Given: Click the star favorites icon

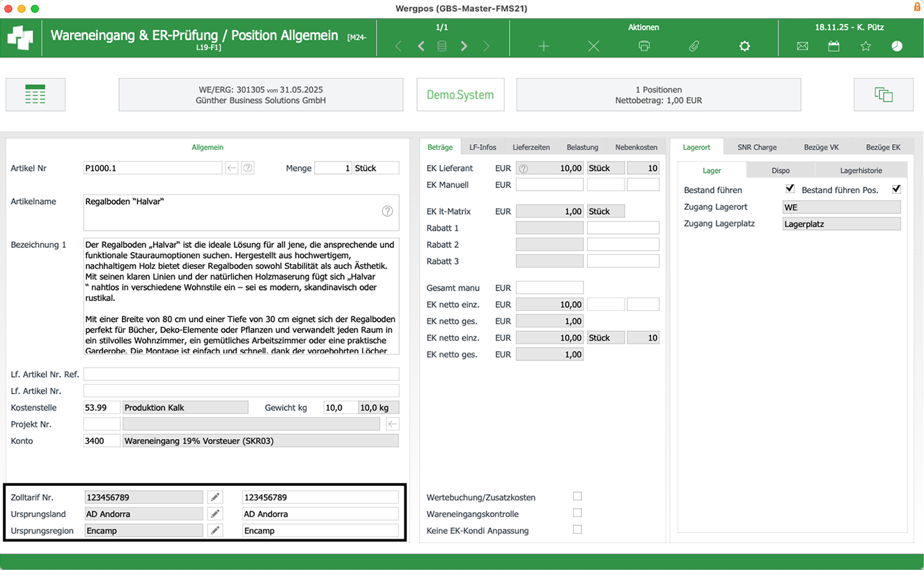Looking at the screenshot, I should [866, 46].
